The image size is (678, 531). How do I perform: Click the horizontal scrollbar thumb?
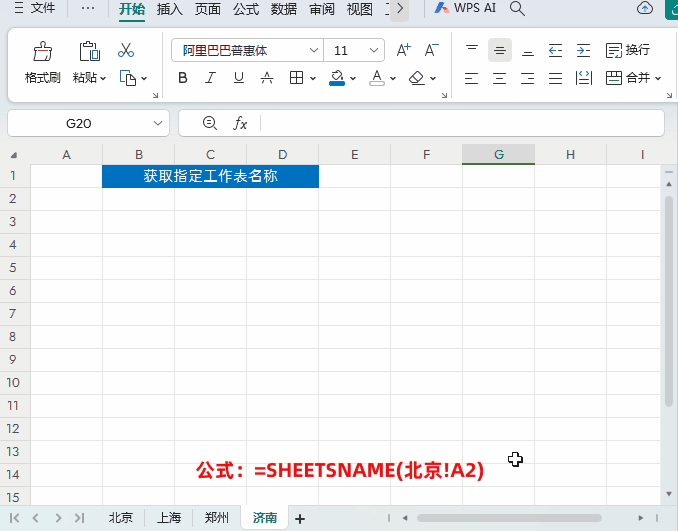[509, 518]
